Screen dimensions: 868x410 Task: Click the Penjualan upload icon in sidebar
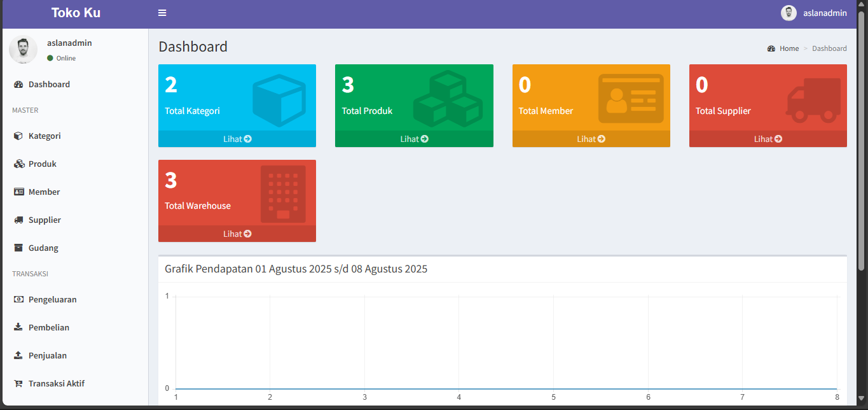click(x=18, y=356)
